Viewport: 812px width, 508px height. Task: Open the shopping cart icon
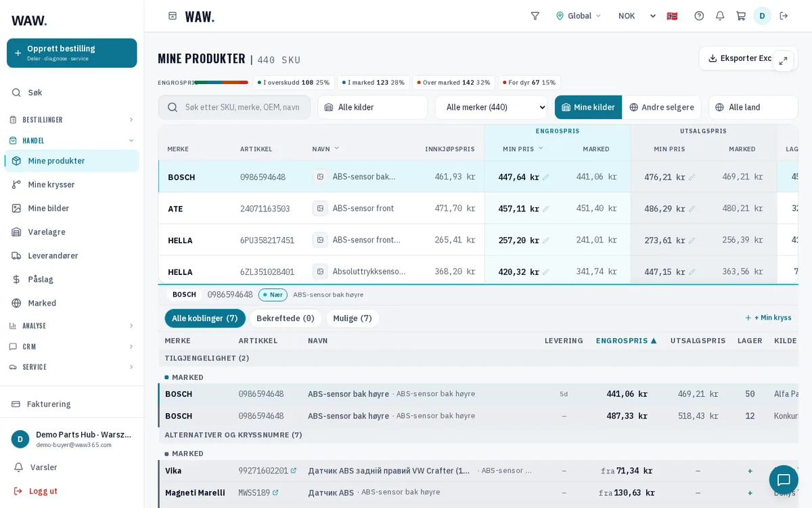pos(741,16)
